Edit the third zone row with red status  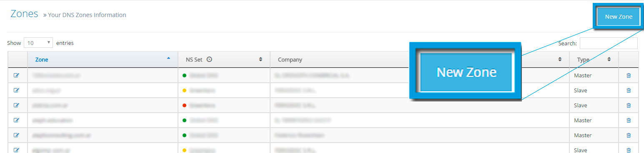click(17, 105)
